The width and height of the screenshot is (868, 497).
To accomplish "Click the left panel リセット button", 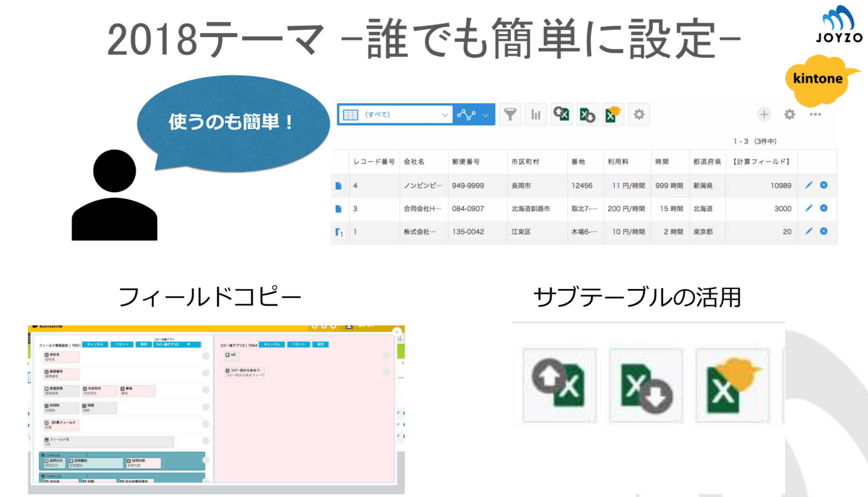I will click(x=122, y=345).
